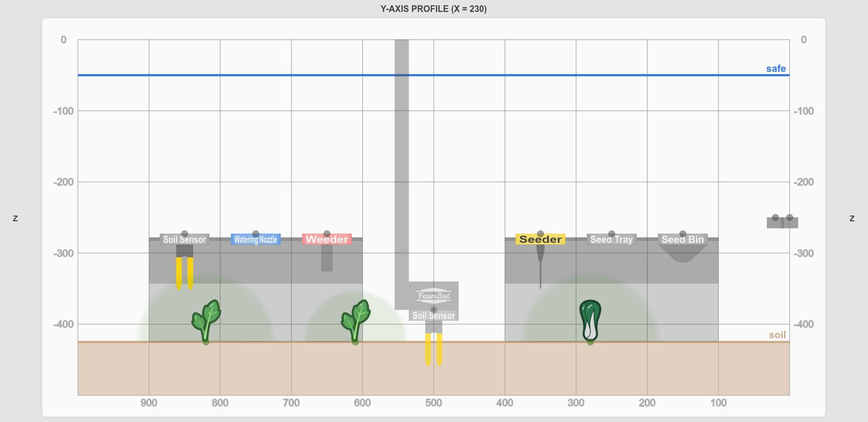
Task: Click the mounted Soil Sensor label on UTM
Action: pos(434,316)
